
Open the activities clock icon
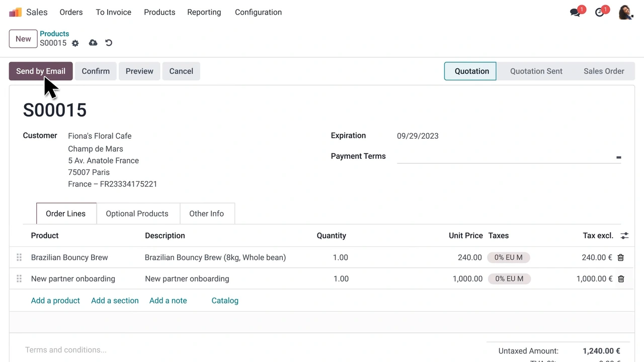[x=599, y=13]
